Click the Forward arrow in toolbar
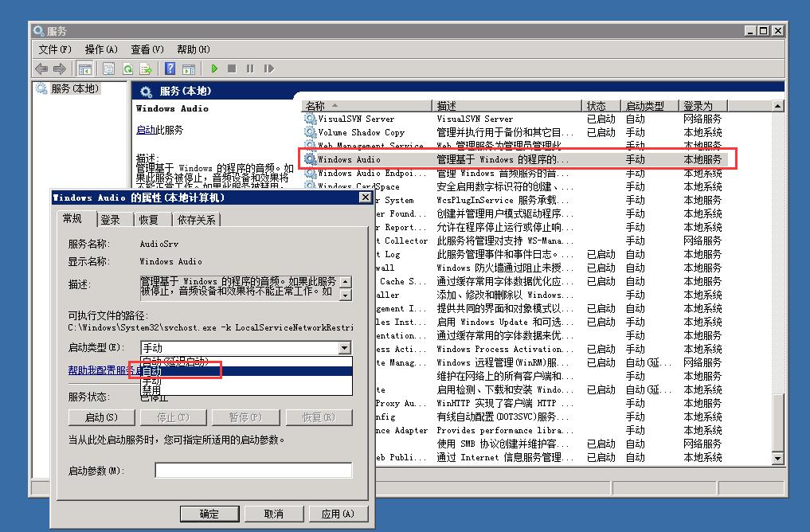Viewport: 810px width, 532px height. pyautogui.click(x=60, y=68)
